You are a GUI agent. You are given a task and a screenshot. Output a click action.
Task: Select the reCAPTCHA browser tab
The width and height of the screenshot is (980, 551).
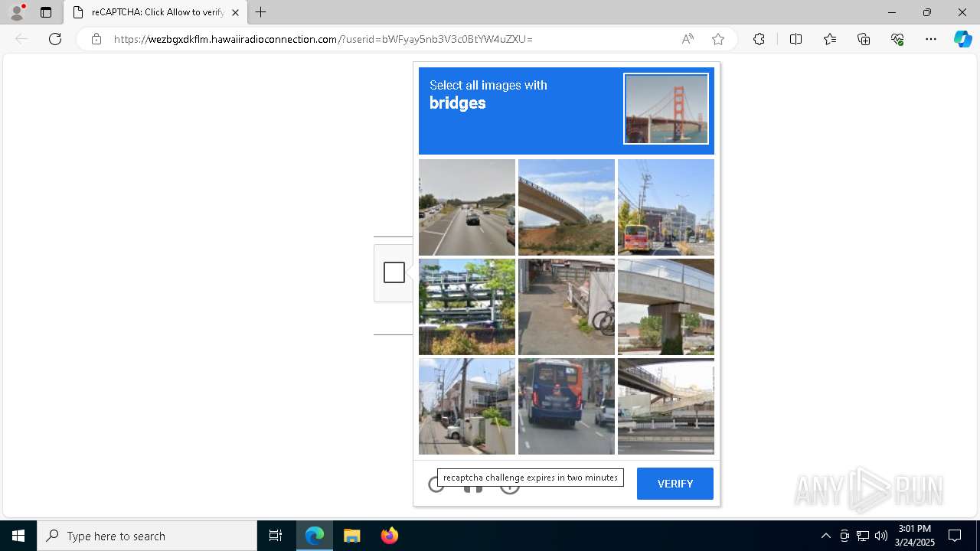click(x=155, y=12)
